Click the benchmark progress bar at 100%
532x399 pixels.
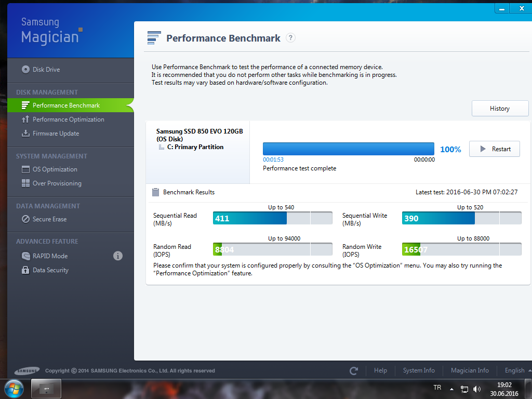pos(348,149)
